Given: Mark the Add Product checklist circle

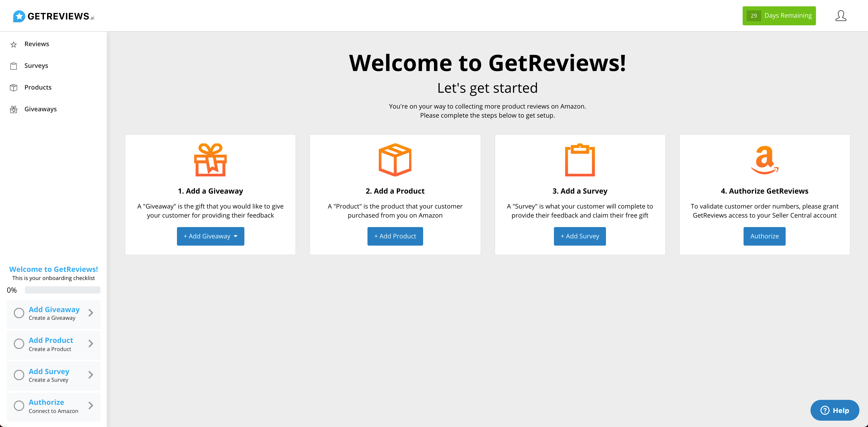Looking at the screenshot, I should tap(19, 344).
